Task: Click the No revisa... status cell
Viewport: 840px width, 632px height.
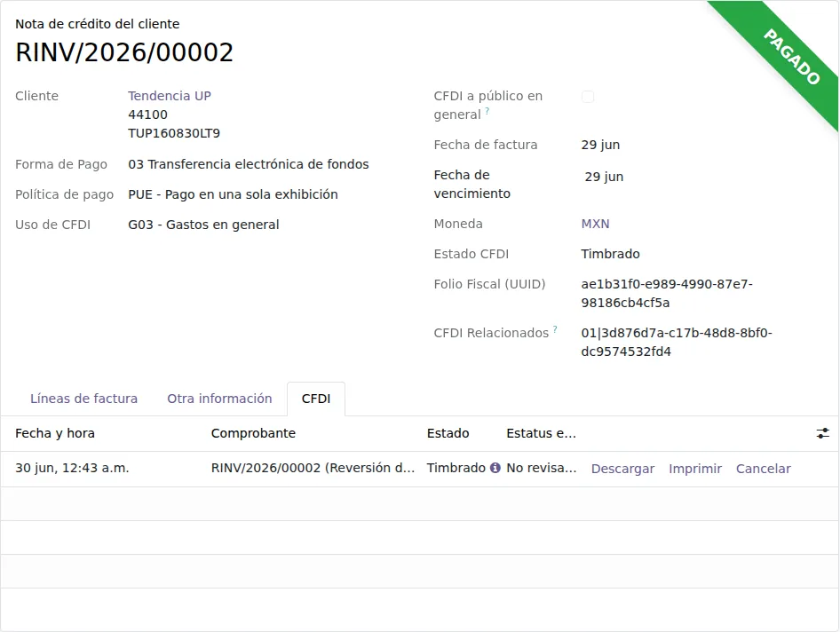Action: click(x=542, y=468)
